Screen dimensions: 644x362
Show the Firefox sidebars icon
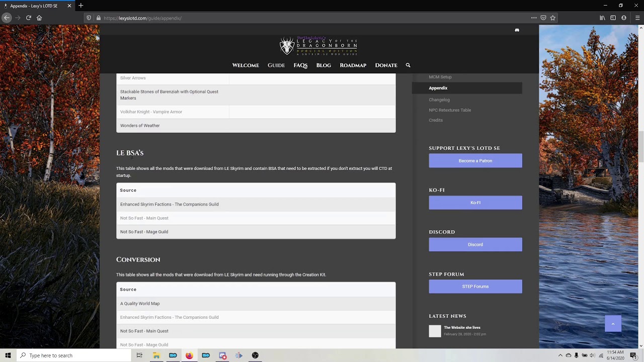[x=613, y=18]
